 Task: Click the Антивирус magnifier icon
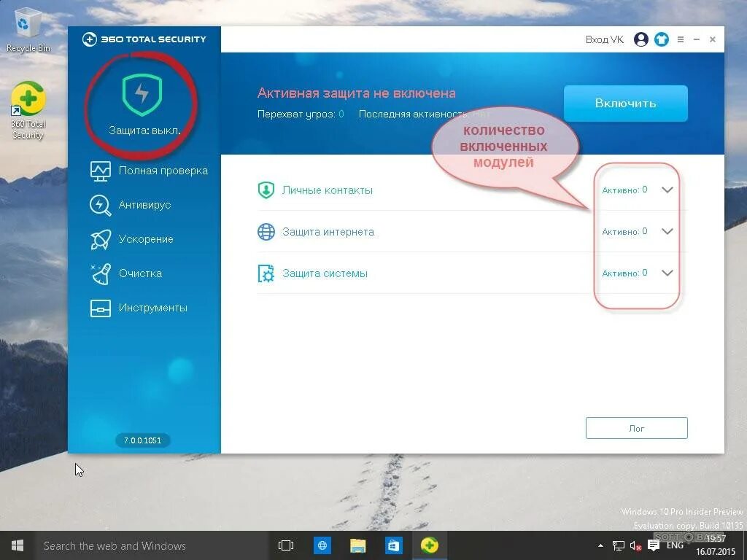(x=101, y=205)
